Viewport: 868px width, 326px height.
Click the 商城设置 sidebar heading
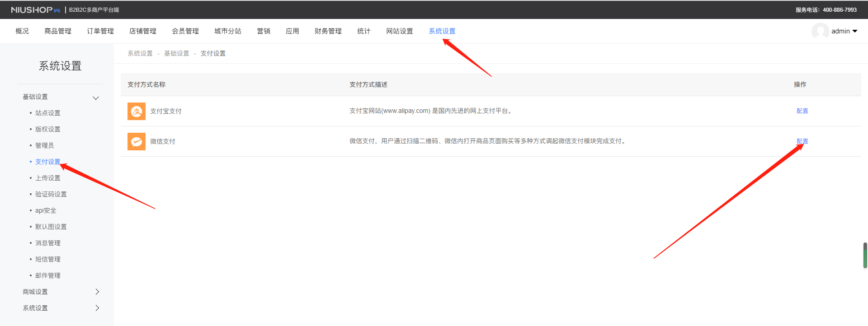(x=35, y=292)
